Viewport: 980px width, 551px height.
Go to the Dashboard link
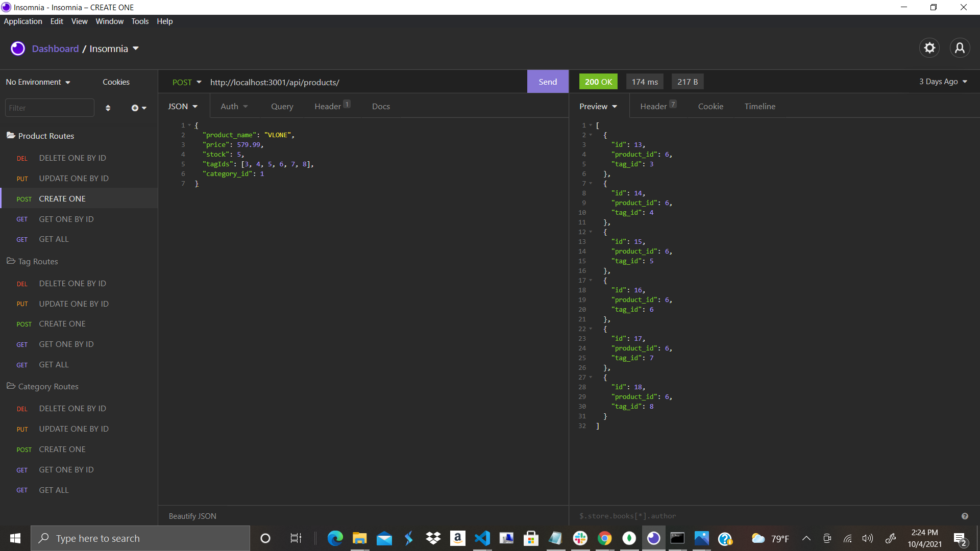[x=55, y=48]
